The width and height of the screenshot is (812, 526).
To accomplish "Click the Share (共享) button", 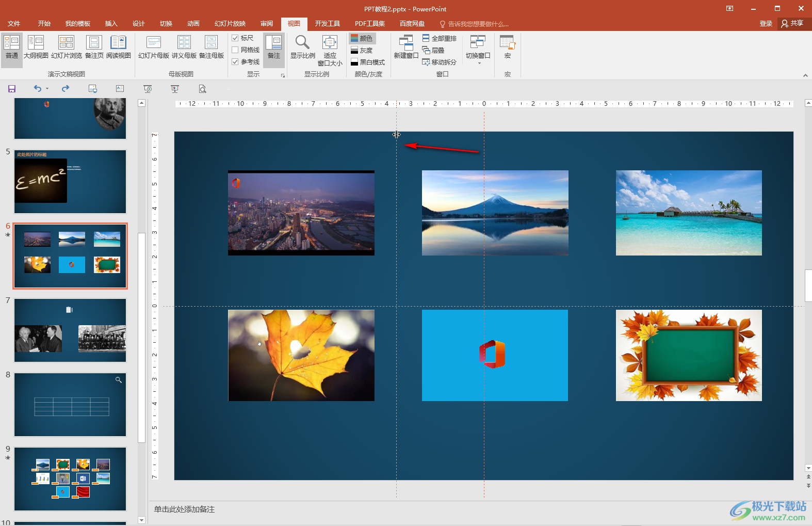I will (x=792, y=24).
